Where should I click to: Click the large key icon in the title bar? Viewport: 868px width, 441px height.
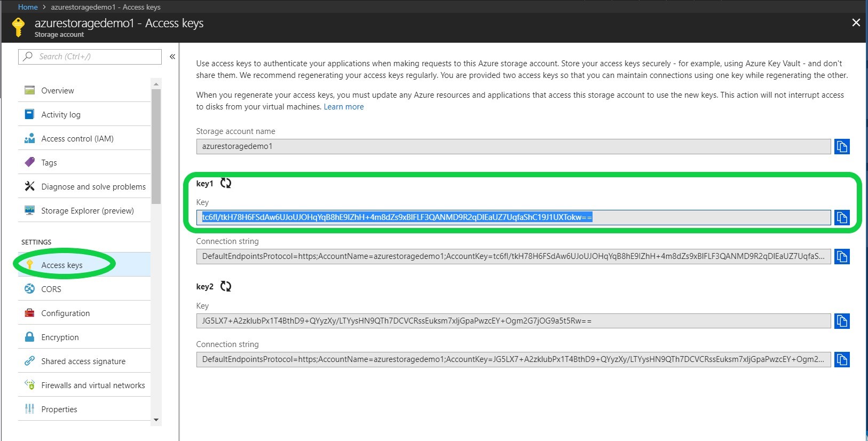coord(19,27)
